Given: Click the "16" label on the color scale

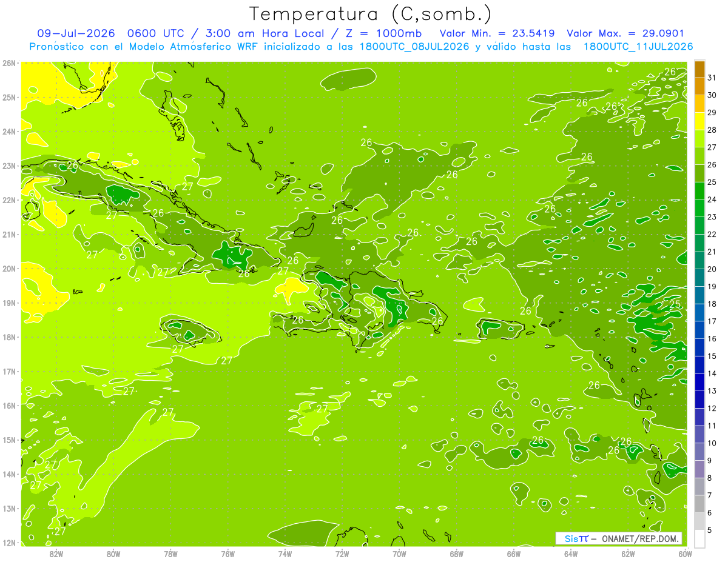Looking at the screenshot, I should pos(712,339).
